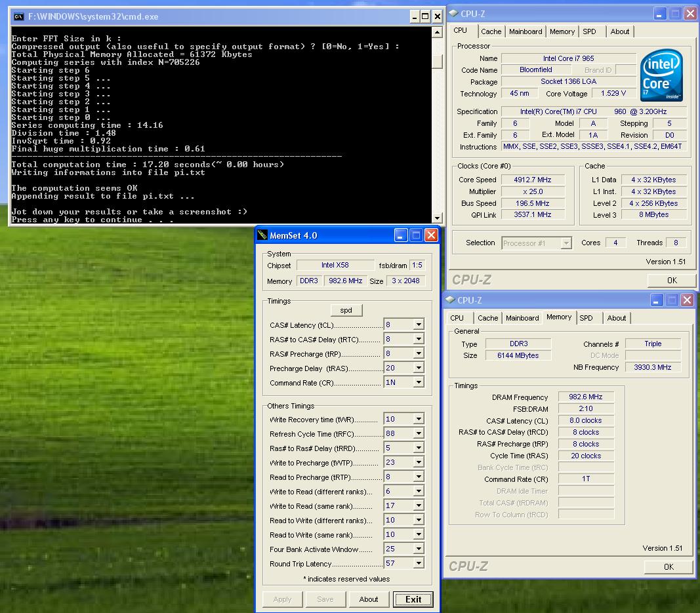Switch to Memory tab in upper CPU-Z
The width and height of the screenshot is (700, 613).
562,31
